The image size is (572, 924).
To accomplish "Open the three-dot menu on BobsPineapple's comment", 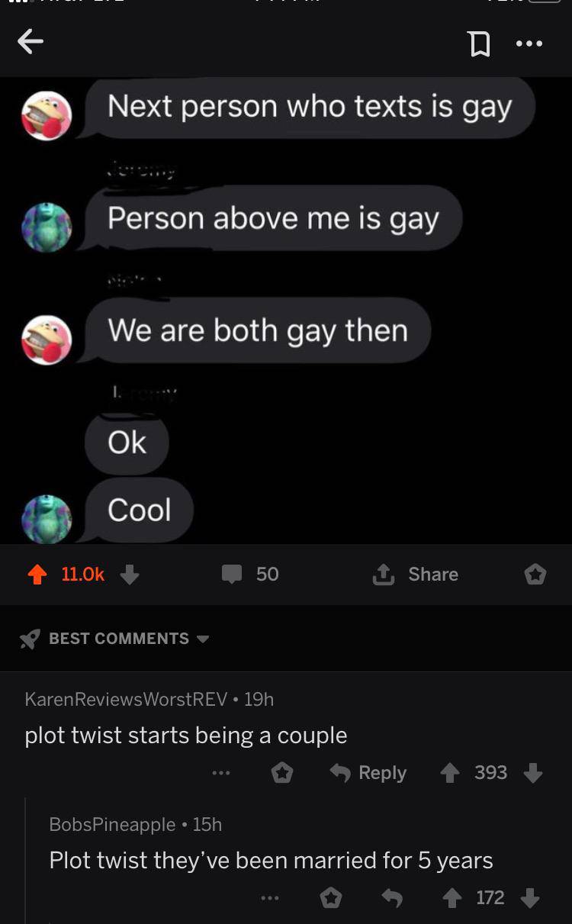I will tap(269, 898).
